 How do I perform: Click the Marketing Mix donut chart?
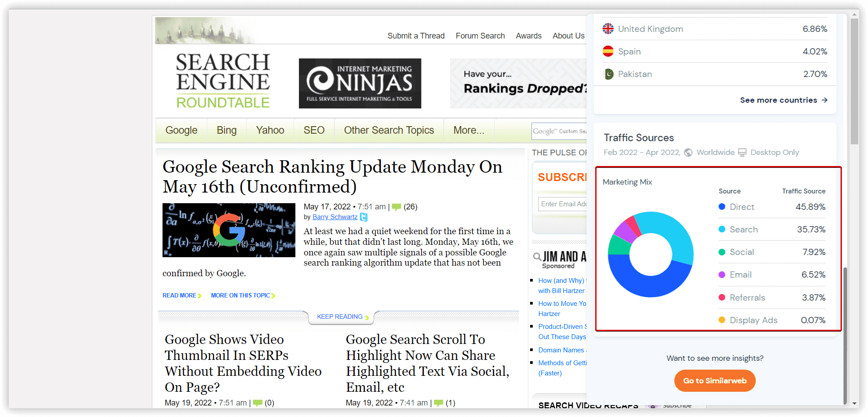tap(651, 255)
